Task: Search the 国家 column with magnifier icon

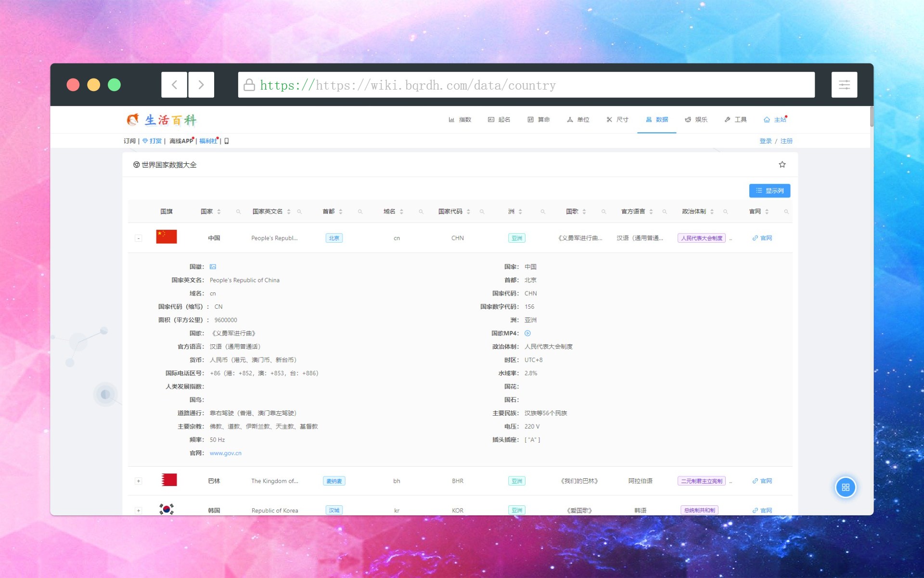Action: [x=238, y=211]
